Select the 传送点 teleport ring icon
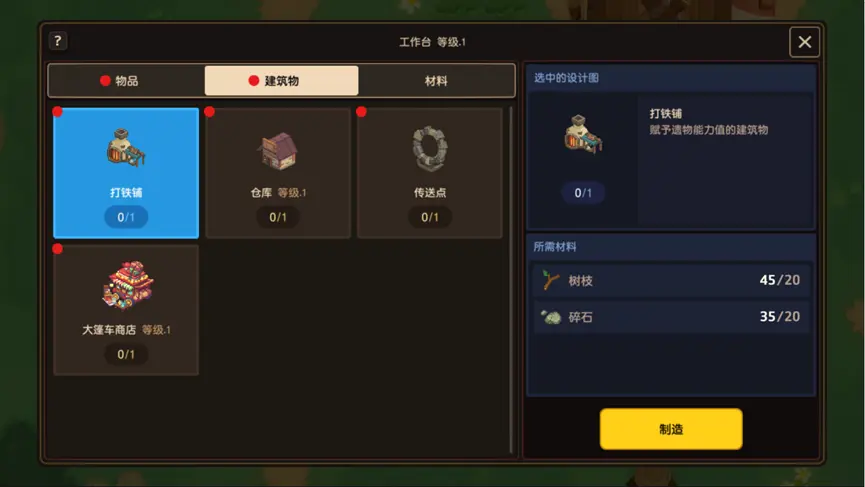 coord(430,149)
